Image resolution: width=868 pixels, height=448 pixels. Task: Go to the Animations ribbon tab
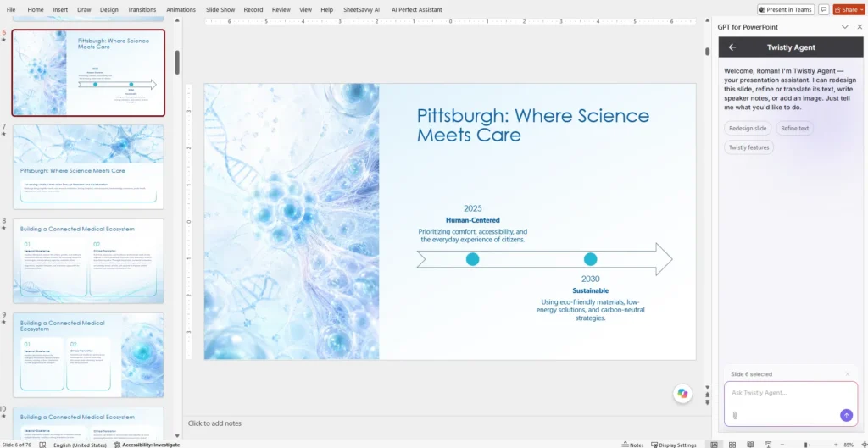[181, 9]
